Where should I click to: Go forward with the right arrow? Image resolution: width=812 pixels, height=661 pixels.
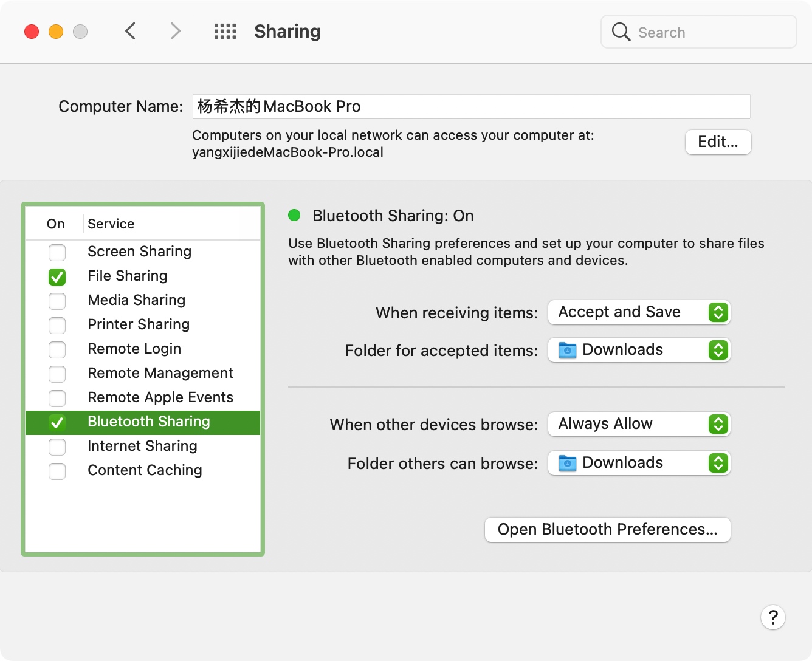(175, 31)
